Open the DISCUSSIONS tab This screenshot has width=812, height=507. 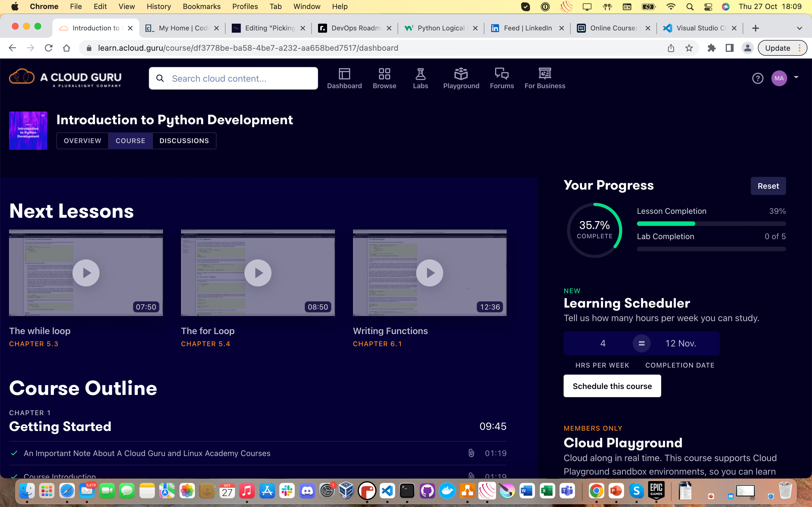pos(184,141)
